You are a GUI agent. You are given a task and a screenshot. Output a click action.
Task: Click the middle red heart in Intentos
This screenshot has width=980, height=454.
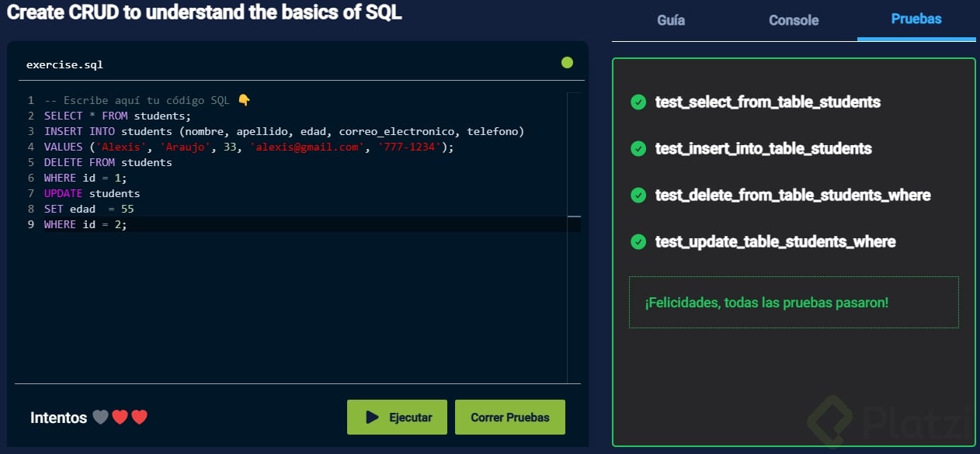coord(120,418)
